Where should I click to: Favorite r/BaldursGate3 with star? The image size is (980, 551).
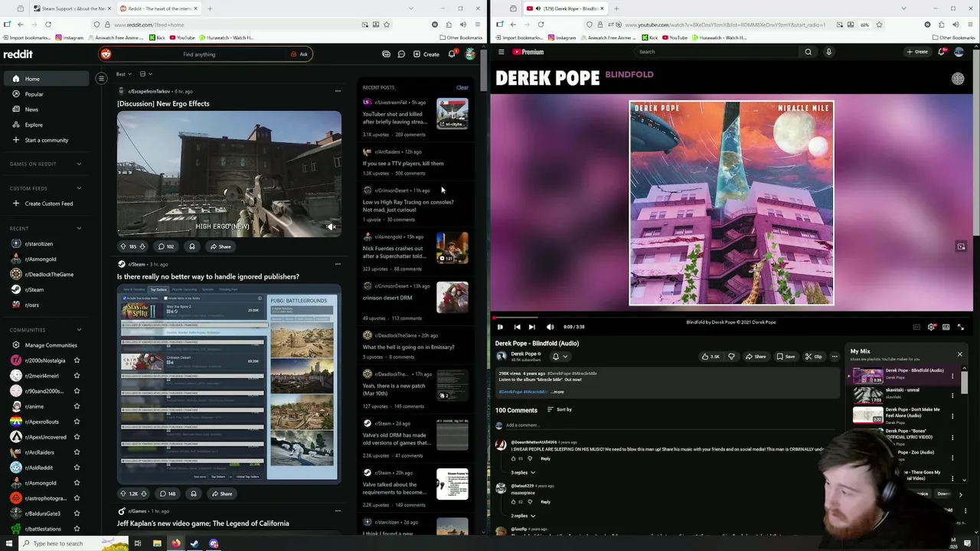click(77, 514)
